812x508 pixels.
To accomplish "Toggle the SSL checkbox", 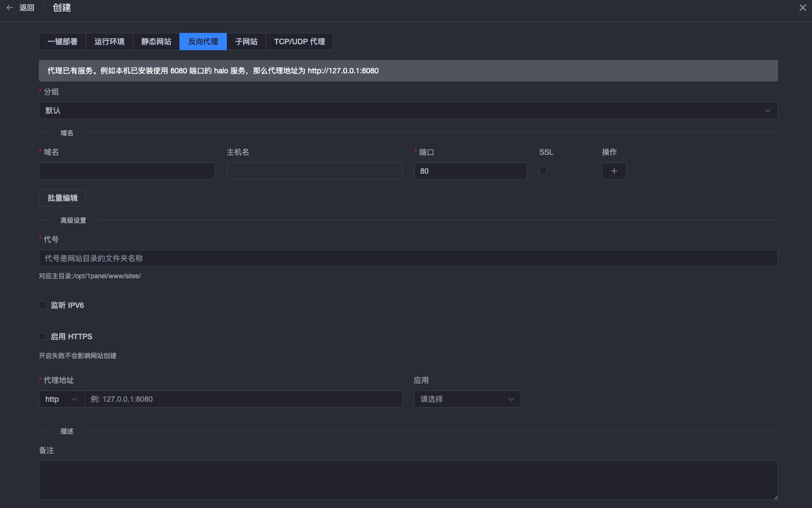I will coord(543,171).
